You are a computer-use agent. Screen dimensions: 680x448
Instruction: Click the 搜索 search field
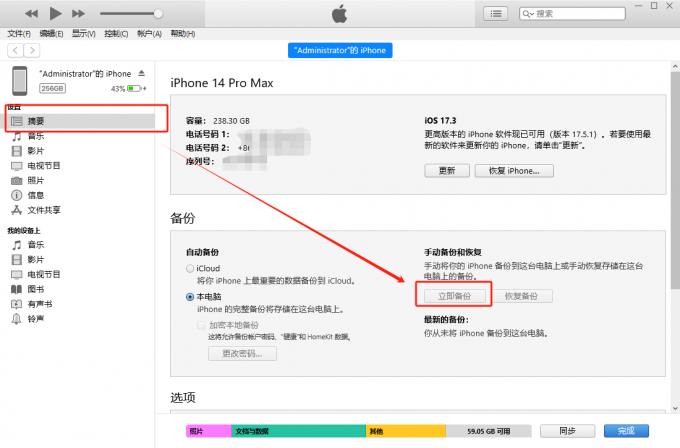[x=572, y=14]
